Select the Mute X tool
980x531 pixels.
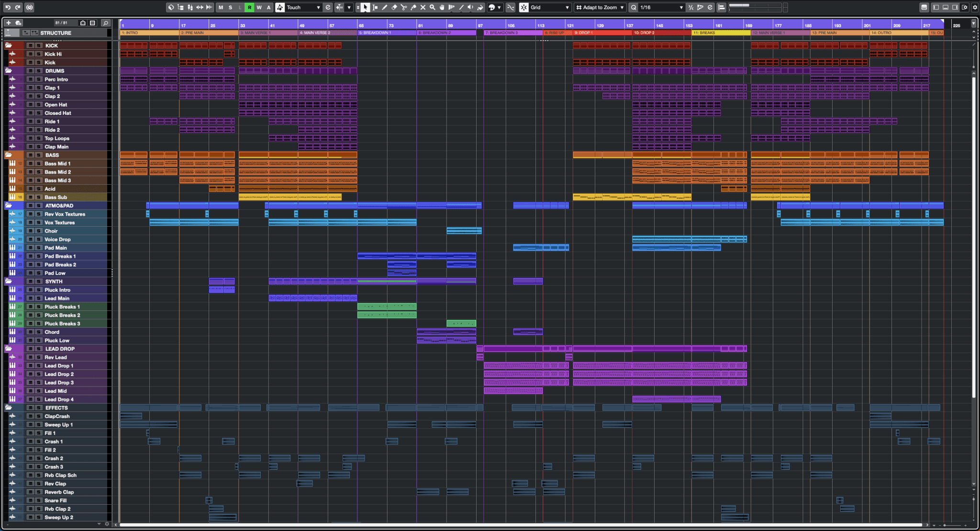click(423, 7)
